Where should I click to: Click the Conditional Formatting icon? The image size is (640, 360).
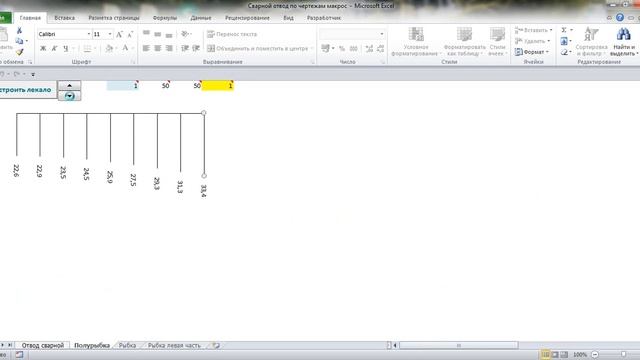(x=416, y=34)
